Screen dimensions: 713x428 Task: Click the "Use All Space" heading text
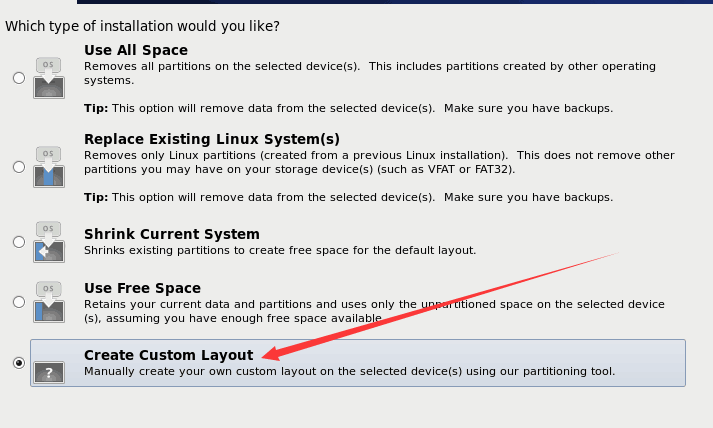click(x=135, y=50)
